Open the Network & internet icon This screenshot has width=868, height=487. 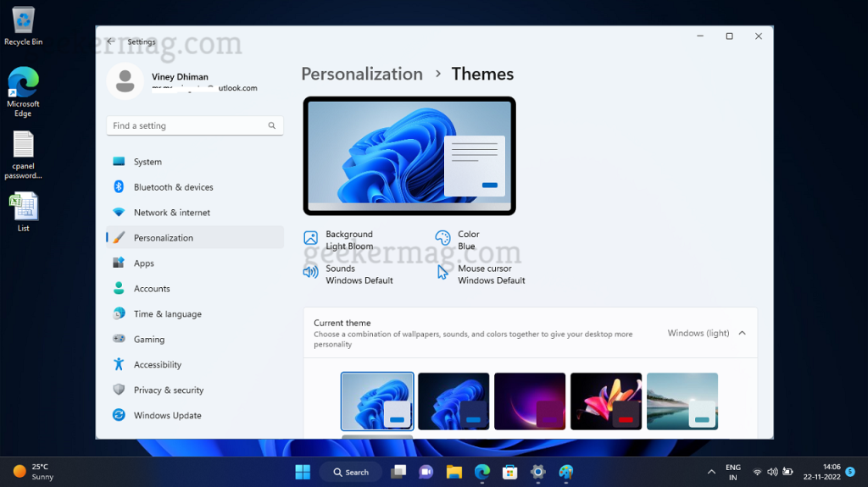point(119,213)
